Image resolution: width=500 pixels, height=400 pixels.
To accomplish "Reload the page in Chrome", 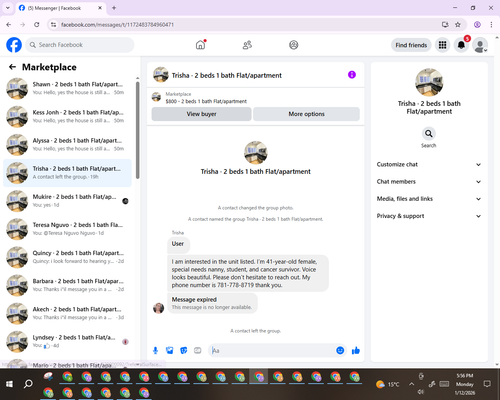I will coord(37,24).
